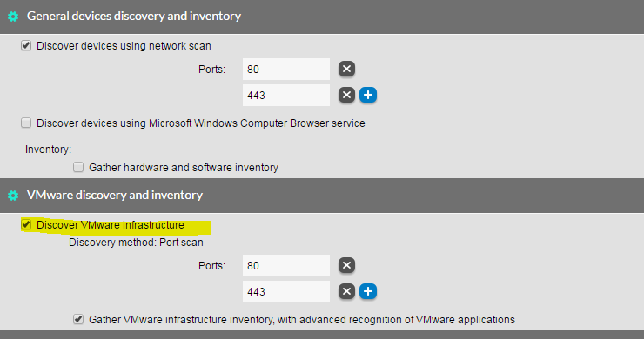Click the gear icon beside VMware discovery
This screenshot has height=339, width=644.
coord(13,196)
